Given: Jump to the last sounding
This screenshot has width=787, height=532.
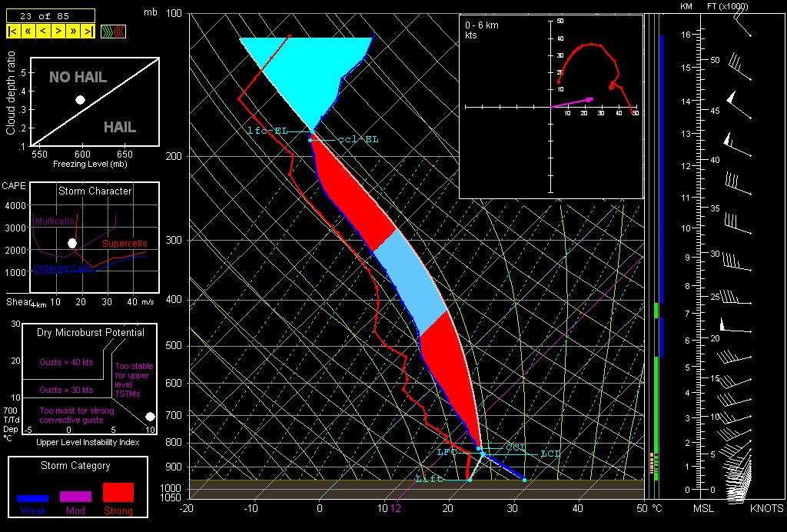Looking at the screenshot, I should point(88,32).
